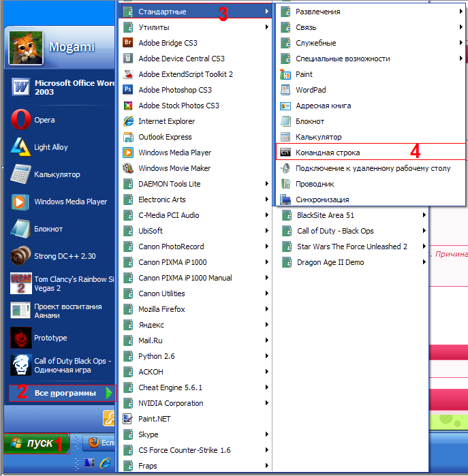Image resolution: width=468 pixels, height=476 pixels.
Task: Click Internet Explorer quick launch icon
Action: (105, 463)
